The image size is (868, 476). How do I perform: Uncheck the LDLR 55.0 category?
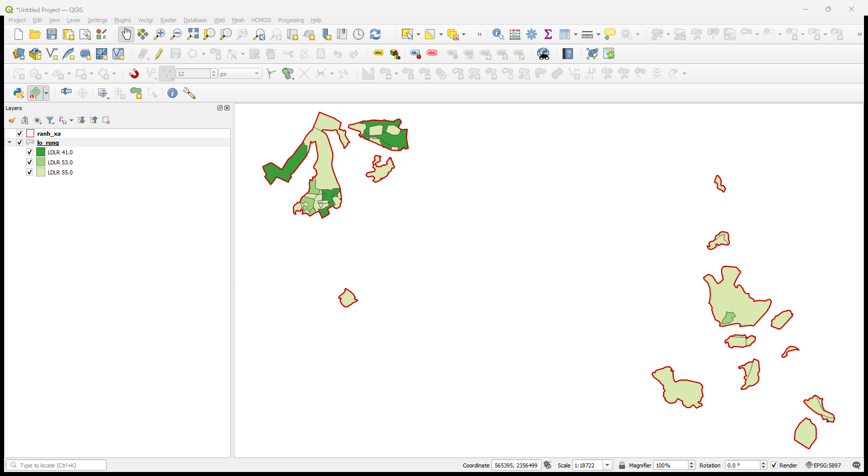click(30, 172)
